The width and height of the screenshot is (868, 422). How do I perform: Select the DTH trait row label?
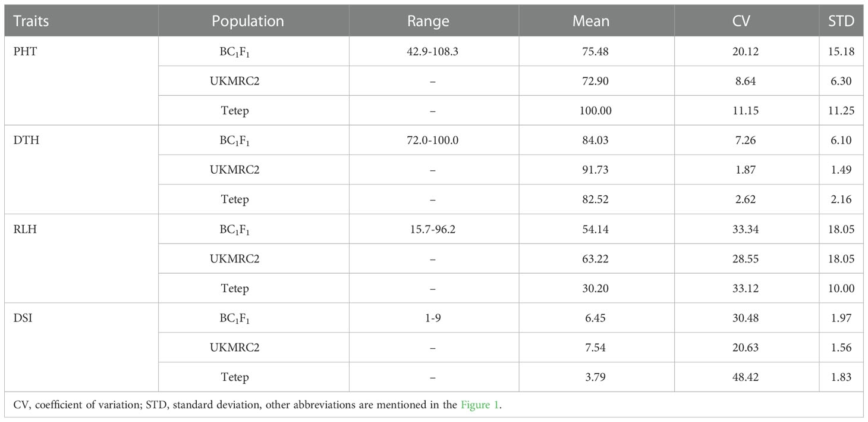[24, 140]
